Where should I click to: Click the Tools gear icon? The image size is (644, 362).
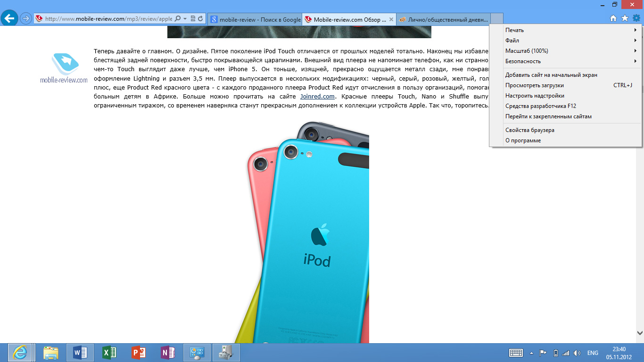[636, 18]
